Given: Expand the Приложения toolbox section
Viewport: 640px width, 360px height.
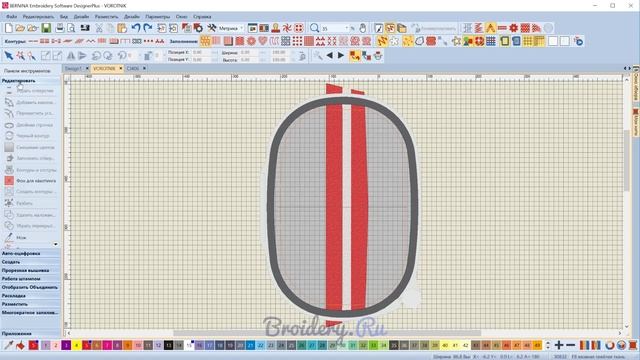Looking at the screenshot, I should 30,333.
